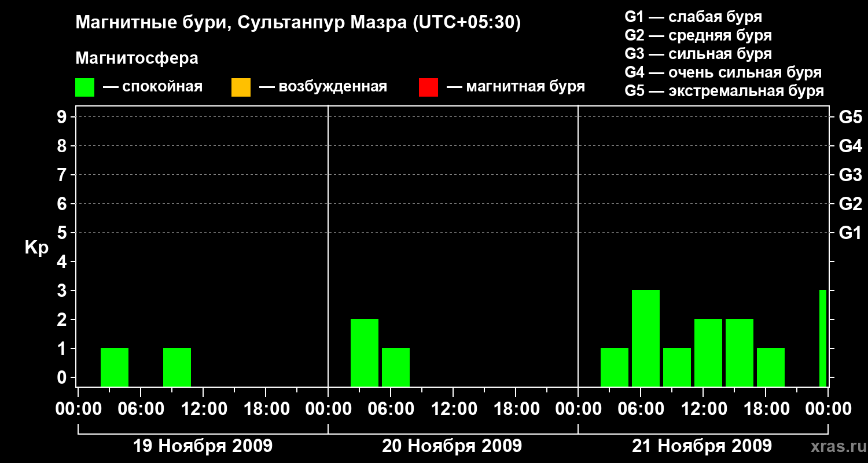This screenshot has width=868, height=463.
Task: Click the green 'спокойная' legend swatch
Action: coord(84,87)
